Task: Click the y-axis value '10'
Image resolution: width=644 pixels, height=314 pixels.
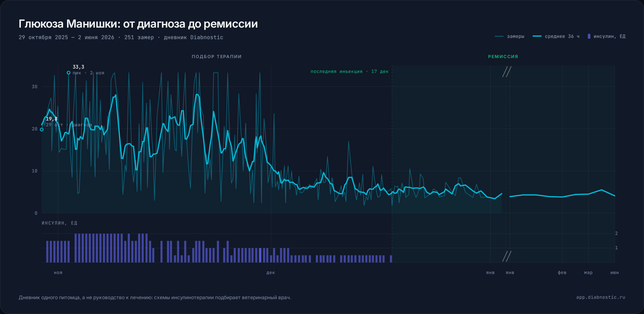Action: [34, 171]
